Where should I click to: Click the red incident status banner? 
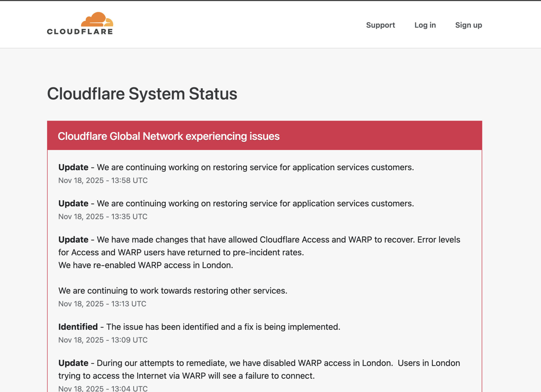pos(265,136)
